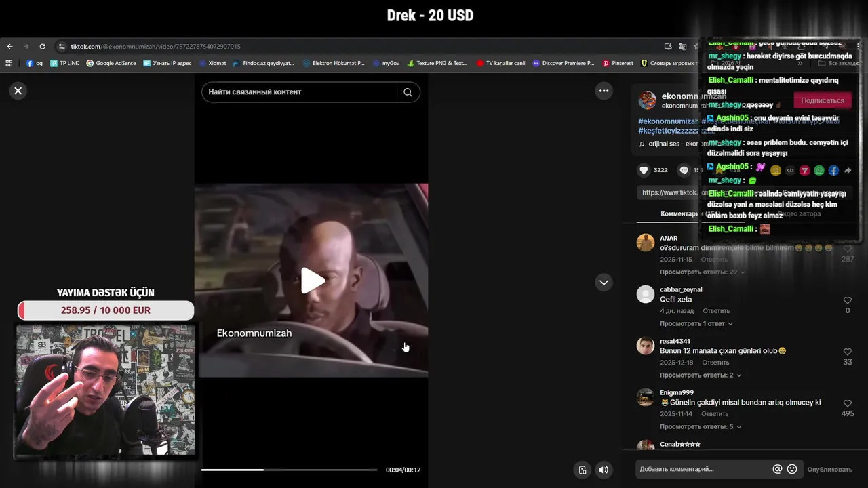This screenshot has height=488, width=868.
Task: Share the video to Facebook
Action: 833,171
